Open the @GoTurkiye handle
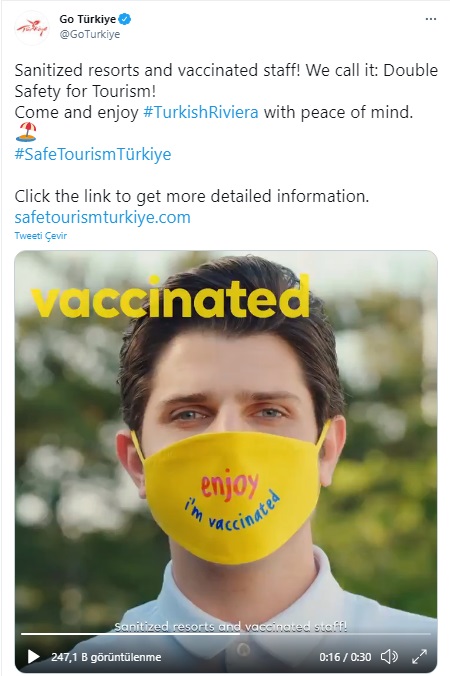450x676 pixels. pyautogui.click(x=90, y=34)
